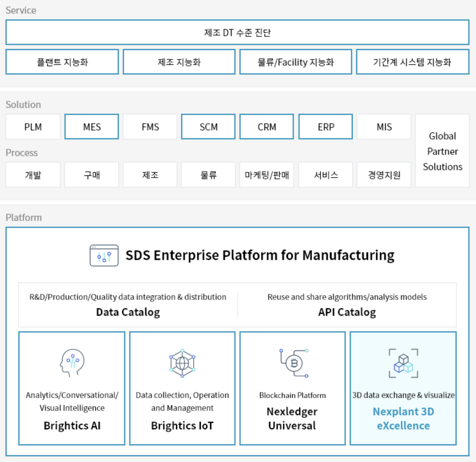Click SDS Enterprise Platform for Manufacturing title
The image size is (476, 462).
[260, 255]
